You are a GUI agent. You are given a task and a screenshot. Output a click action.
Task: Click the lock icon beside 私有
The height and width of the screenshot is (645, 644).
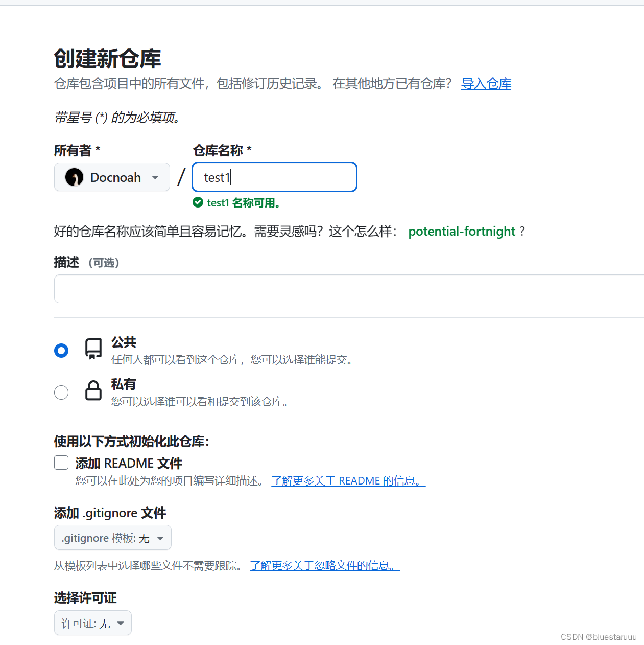(x=93, y=391)
